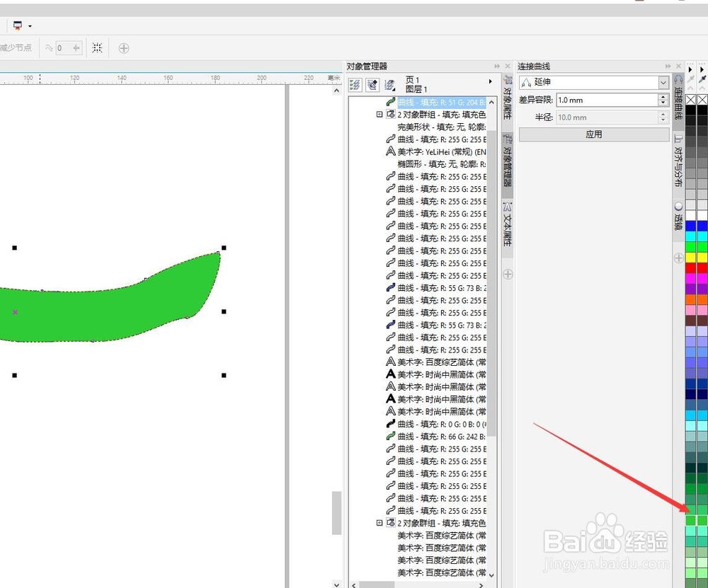Open the left palette flyout arrow

pyautogui.click(x=690, y=69)
